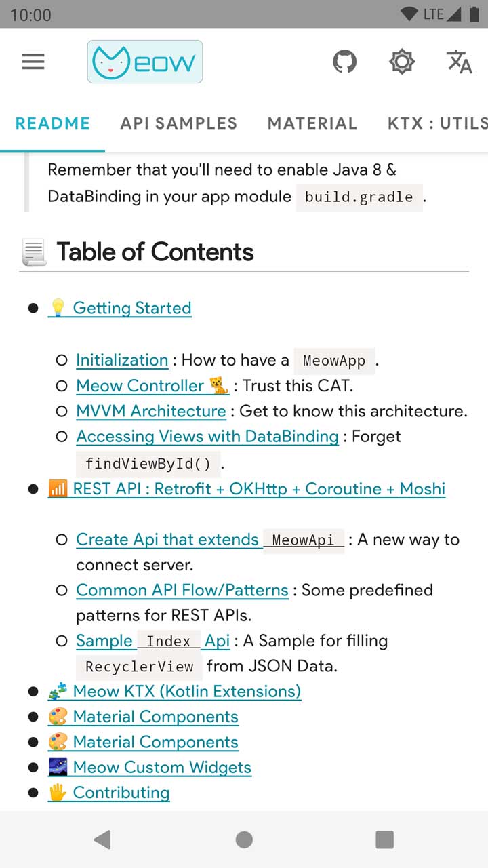Open the KTX : UTILS tab
488x868 pixels.
click(437, 123)
